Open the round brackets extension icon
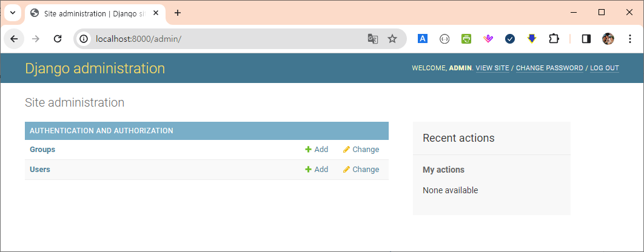The image size is (644, 252). [444, 39]
